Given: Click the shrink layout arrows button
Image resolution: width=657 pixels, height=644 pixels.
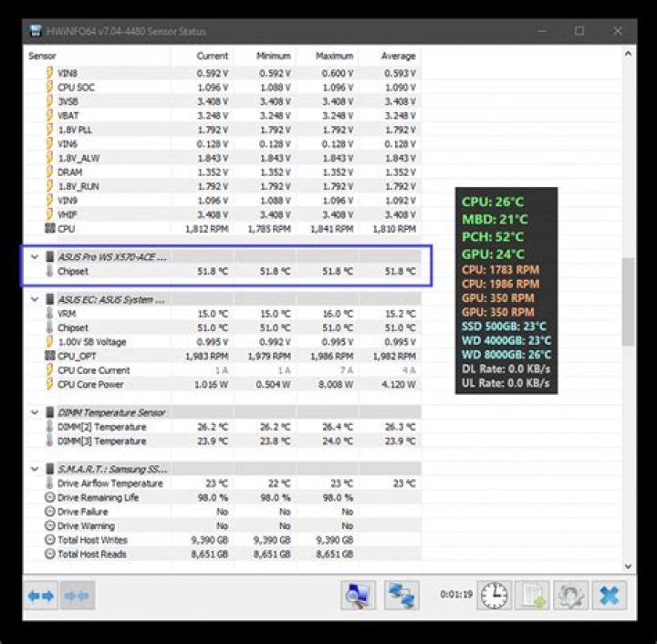Looking at the screenshot, I should (78, 595).
